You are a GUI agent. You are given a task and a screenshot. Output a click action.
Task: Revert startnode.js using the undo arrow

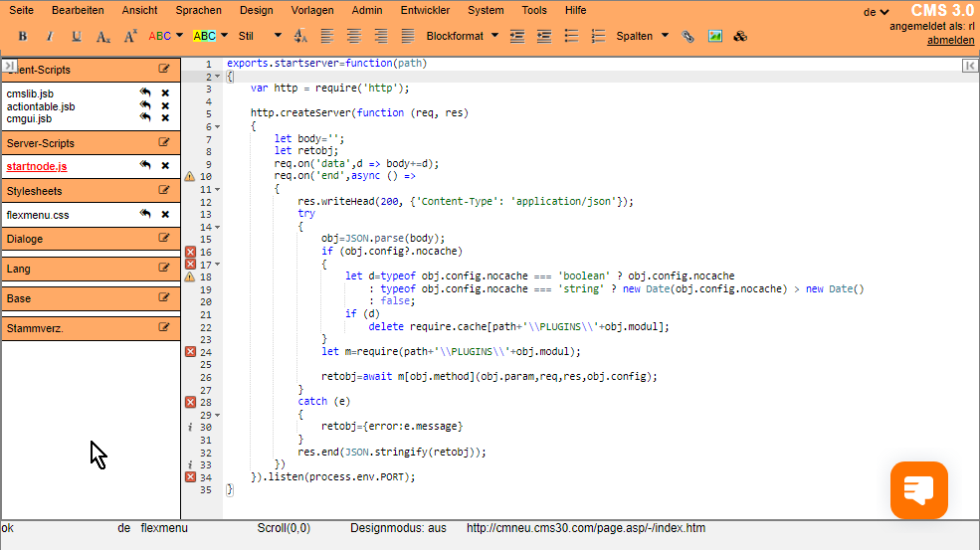pyautogui.click(x=145, y=166)
